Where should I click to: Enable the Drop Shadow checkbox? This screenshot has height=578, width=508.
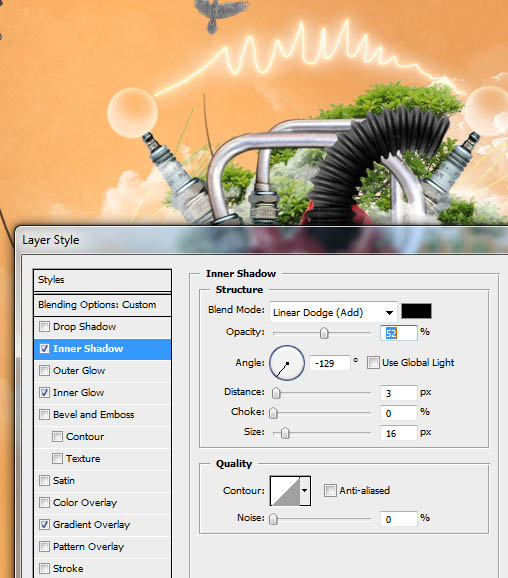(44, 327)
